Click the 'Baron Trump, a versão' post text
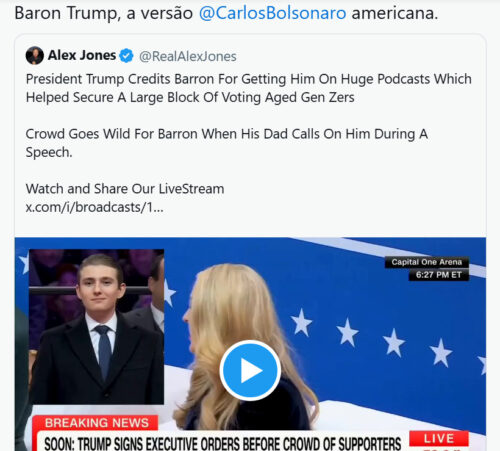Screen dimensions: 500x451 click(x=104, y=13)
